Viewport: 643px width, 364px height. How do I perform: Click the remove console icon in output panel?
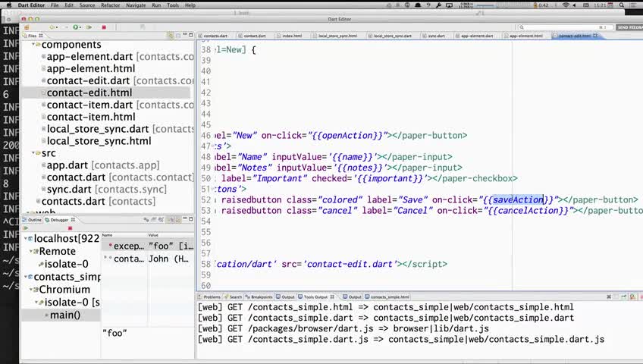point(609,297)
